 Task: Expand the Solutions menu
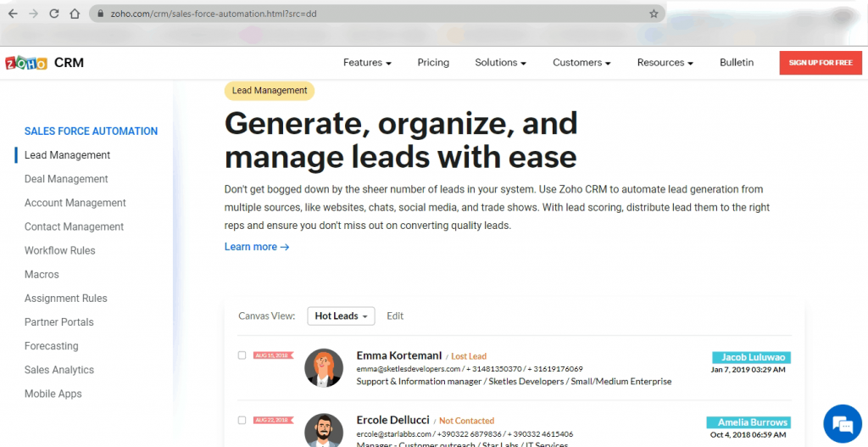500,63
